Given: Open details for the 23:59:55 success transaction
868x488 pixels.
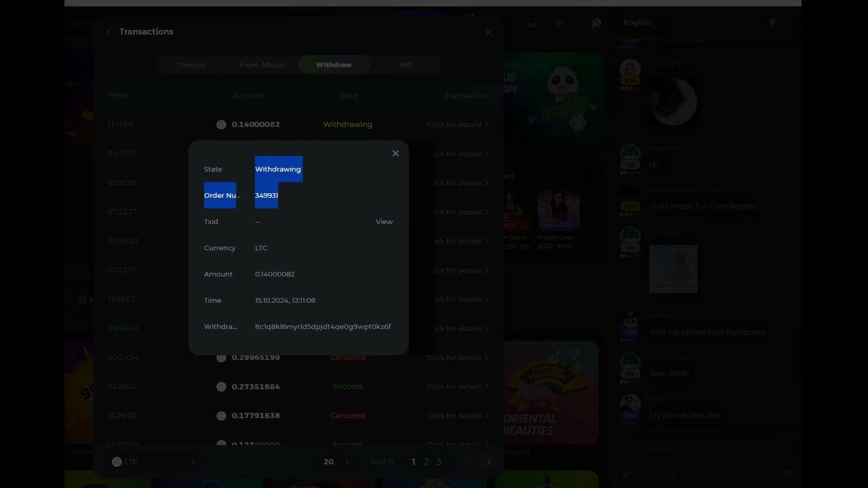Looking at the screenshot, I should tap(458, 386).
